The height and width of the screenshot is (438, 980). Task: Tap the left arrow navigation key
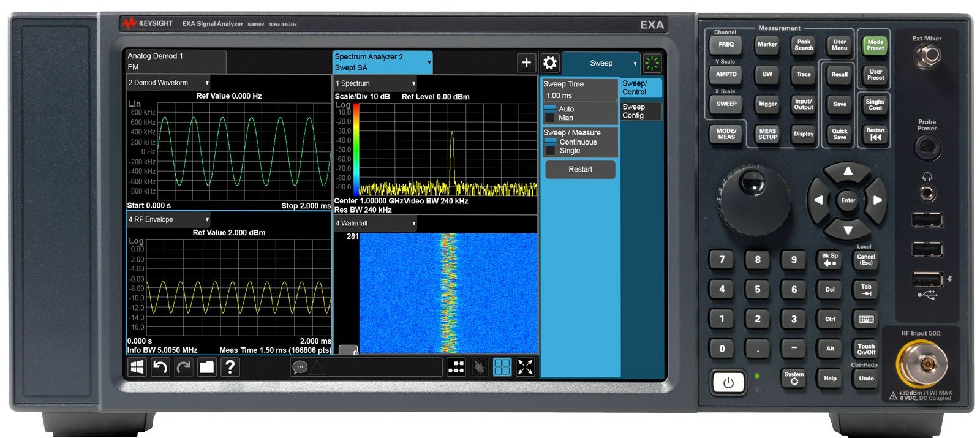818,200
